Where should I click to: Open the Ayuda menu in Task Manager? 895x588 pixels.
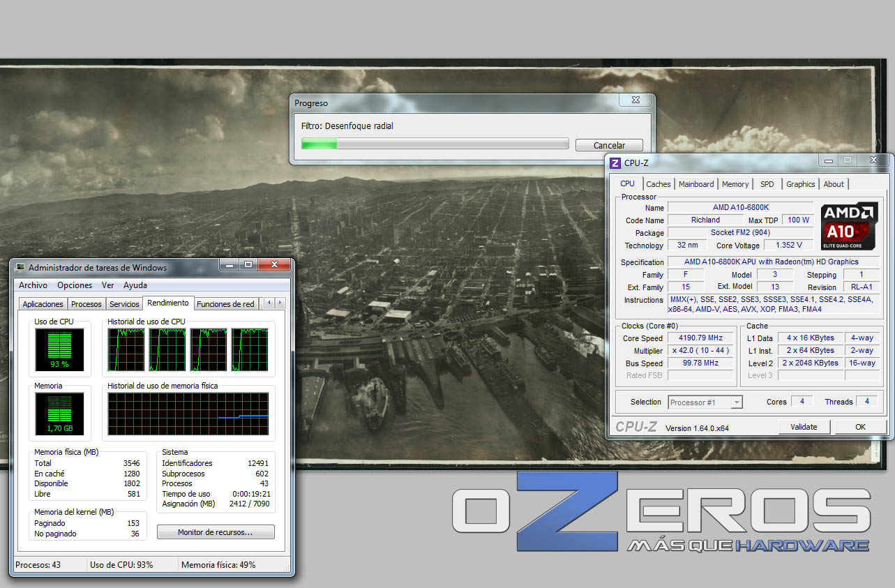(x=135, y=285)
